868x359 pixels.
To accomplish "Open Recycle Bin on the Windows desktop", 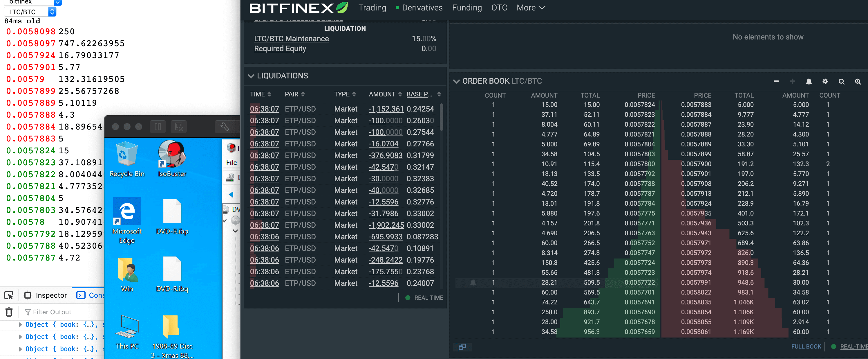I will (127, 159).
